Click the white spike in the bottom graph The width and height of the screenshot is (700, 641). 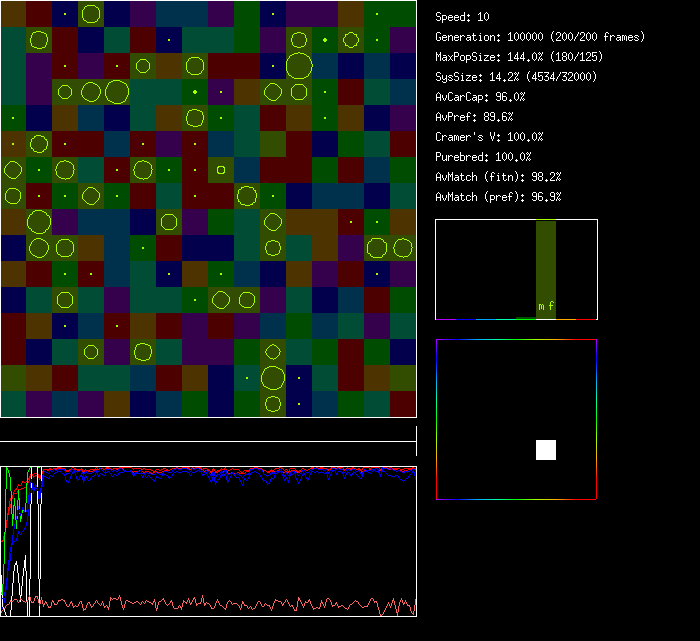click(x=17, y=578)
